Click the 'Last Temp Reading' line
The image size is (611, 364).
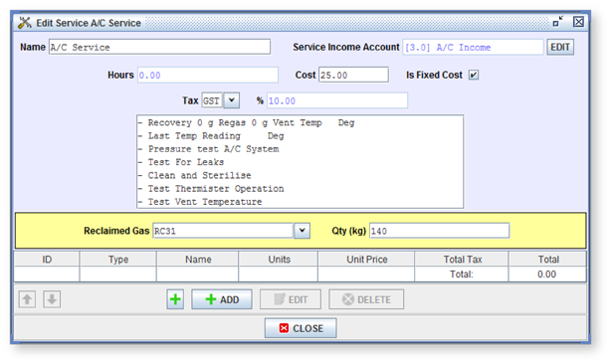212,136
